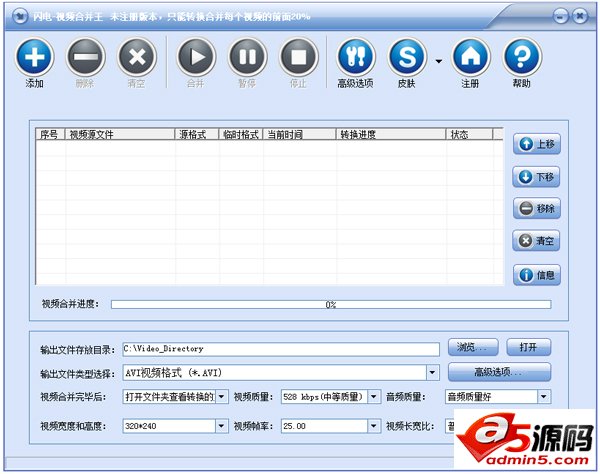The width and height of the screenshot is (600, 474).
Task: Expand the 音频质量 dropdown
Action: point(544,397)
